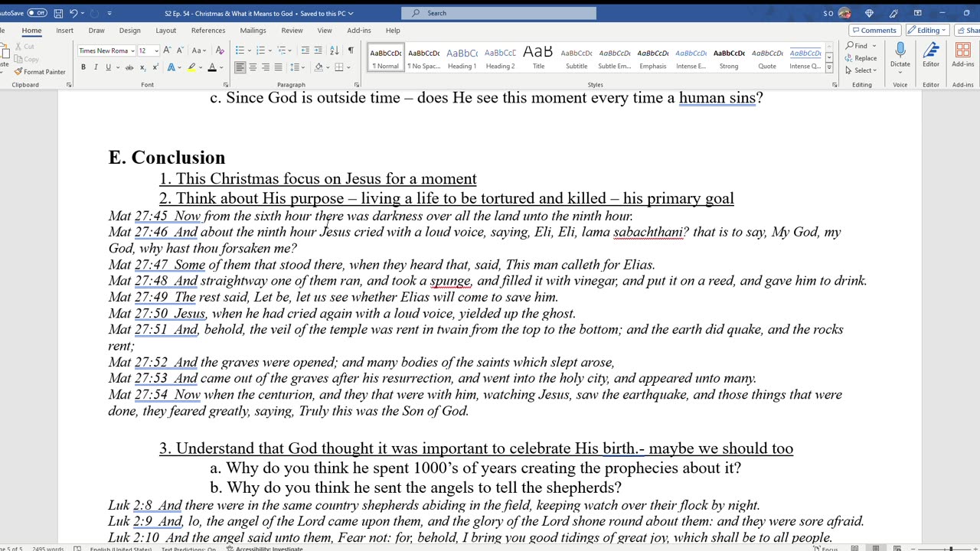The height and width of the screenshot is (551, 980).
Task: Open the Insert tab
Action: 64,31
